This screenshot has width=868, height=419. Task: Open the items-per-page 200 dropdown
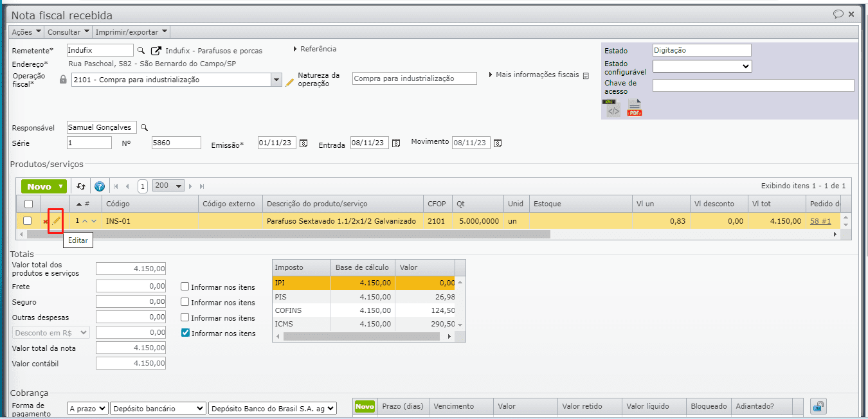point(168,186)
